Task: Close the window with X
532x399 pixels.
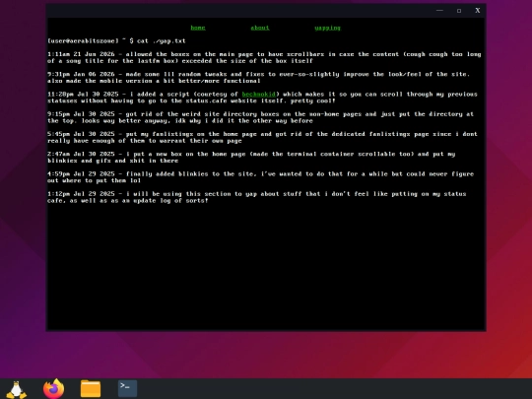Action: [478, 11]
